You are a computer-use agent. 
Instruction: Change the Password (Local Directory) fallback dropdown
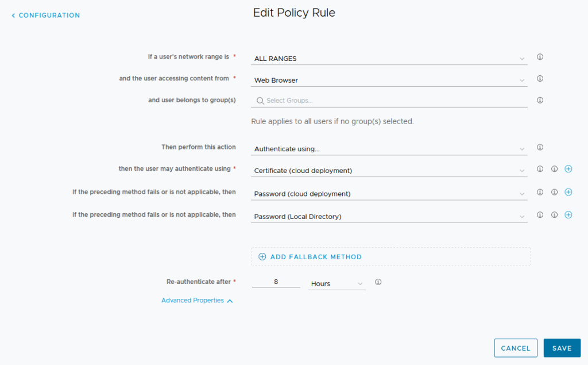coord(389,217)
